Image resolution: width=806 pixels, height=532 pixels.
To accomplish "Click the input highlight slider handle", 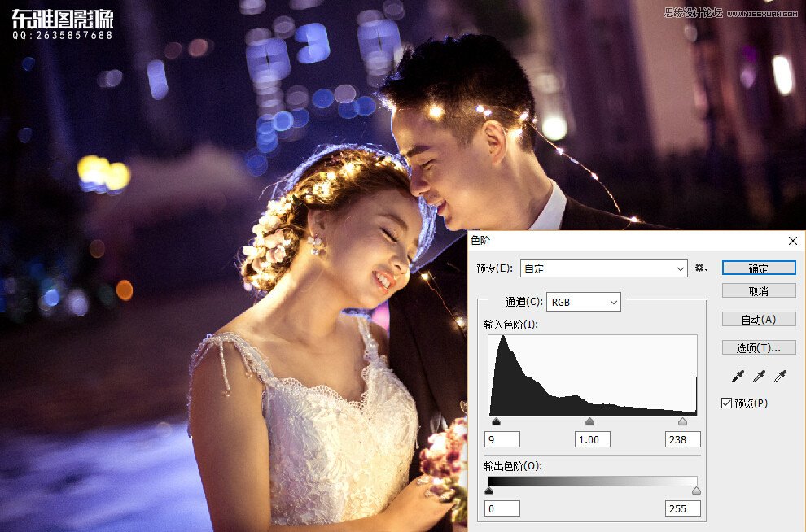I will pos(682,421).
